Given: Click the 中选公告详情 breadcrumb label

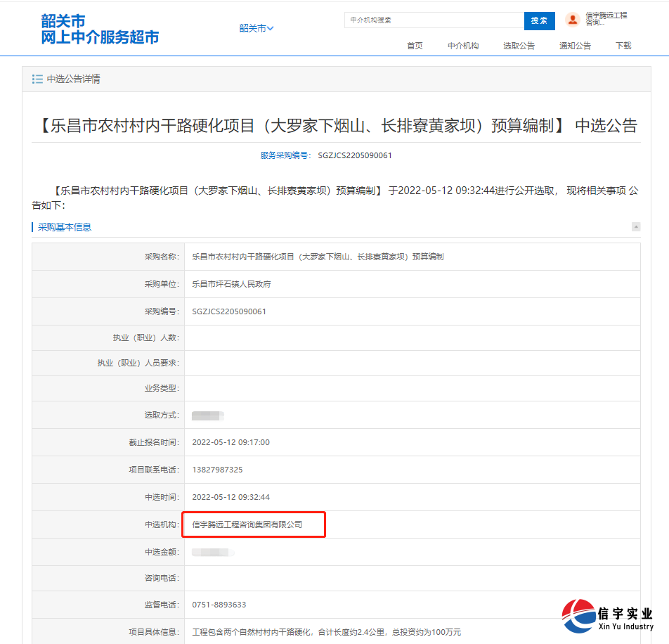Looking at the screenshot, I should pos(75,79).
